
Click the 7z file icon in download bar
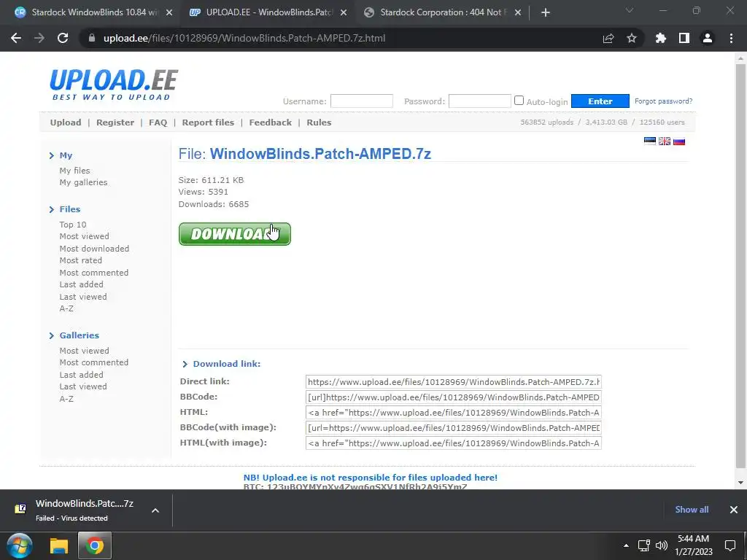point(20,509)
